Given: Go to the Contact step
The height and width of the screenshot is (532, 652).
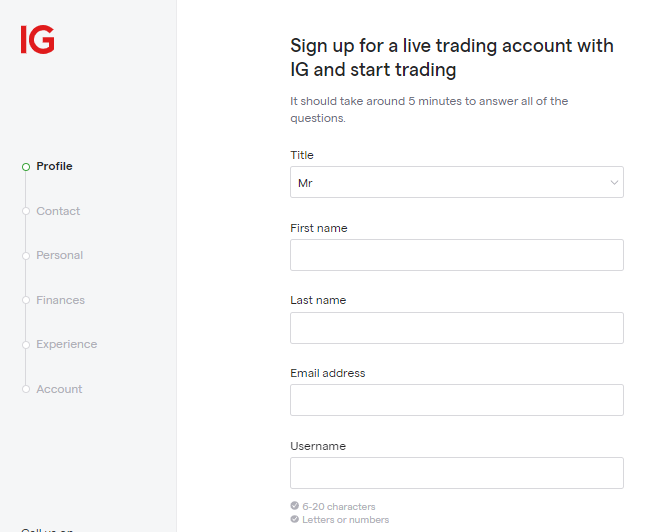Looking at the screenshot, I should coord(58,211).
